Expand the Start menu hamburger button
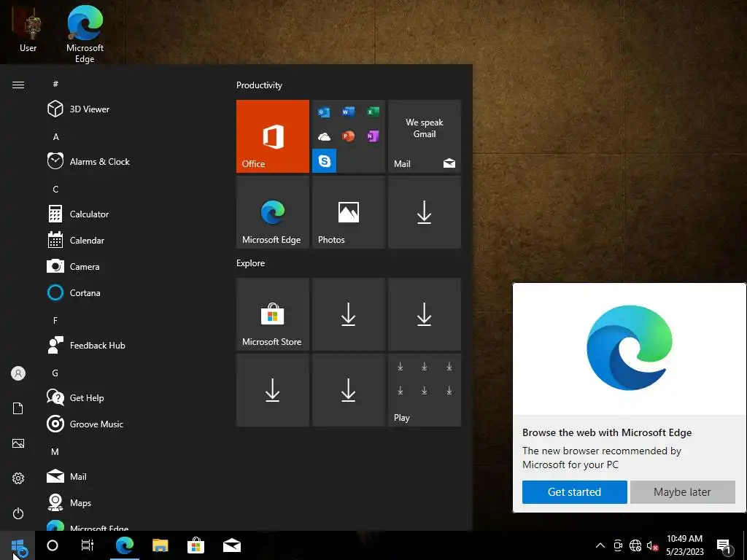Image resolution: width=747 pixels, height=560 pixels. [x=18, y=85]
